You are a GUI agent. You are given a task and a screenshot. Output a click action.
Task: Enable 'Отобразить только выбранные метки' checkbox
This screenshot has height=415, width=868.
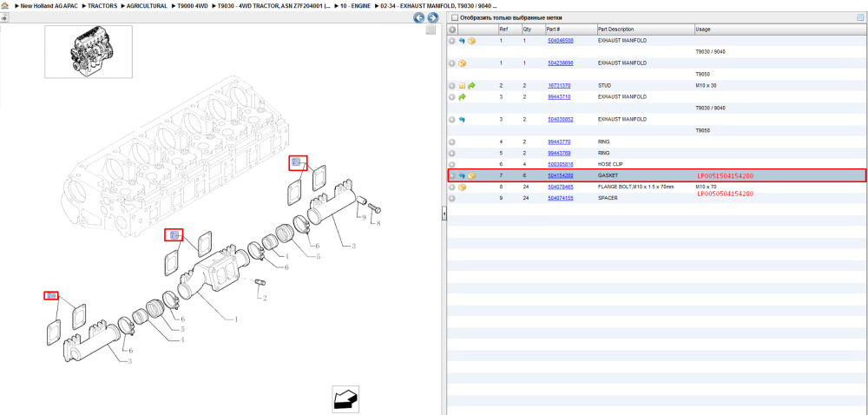click(455, 17)
